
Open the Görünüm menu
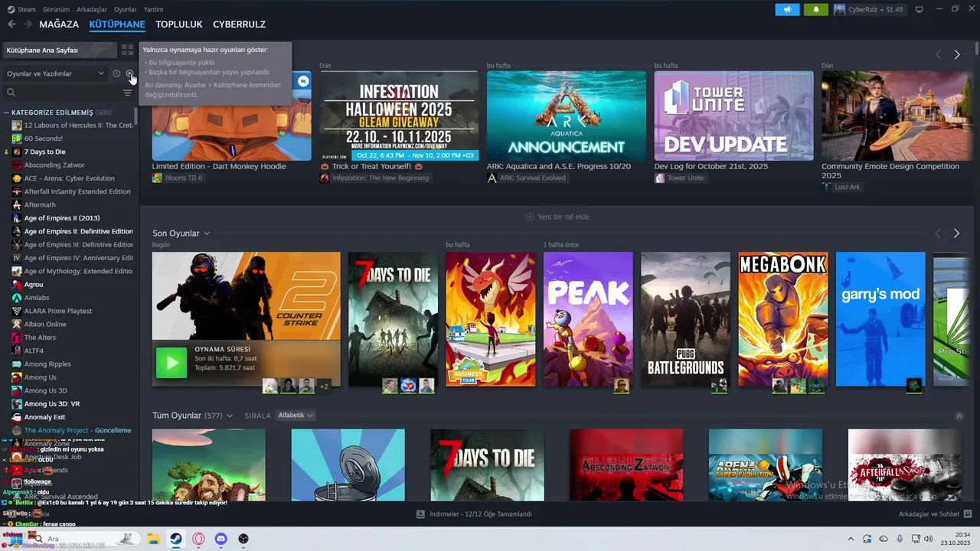click(56, 9)
